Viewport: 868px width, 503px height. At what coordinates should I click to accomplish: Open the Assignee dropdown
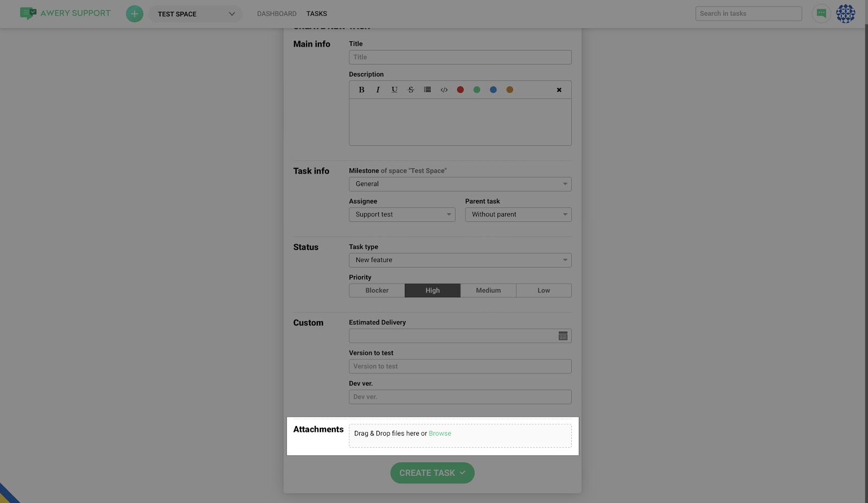[401, 215]
